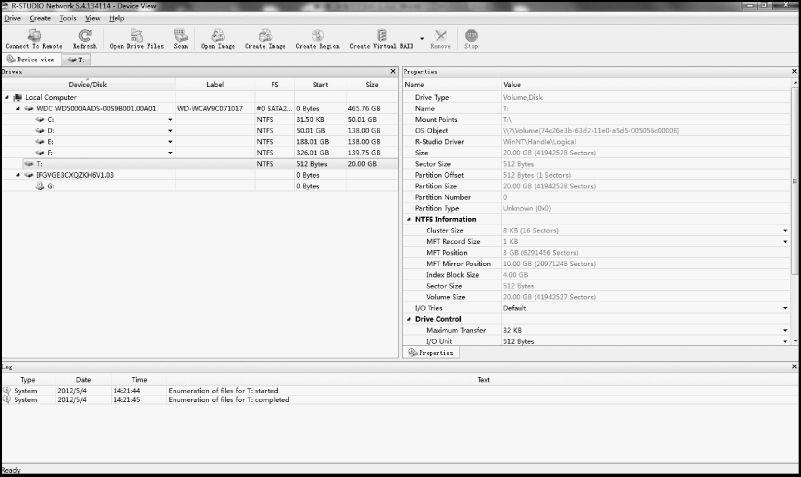
Task: Click the Create Virtual RAID icon
Action: point(381,38)
